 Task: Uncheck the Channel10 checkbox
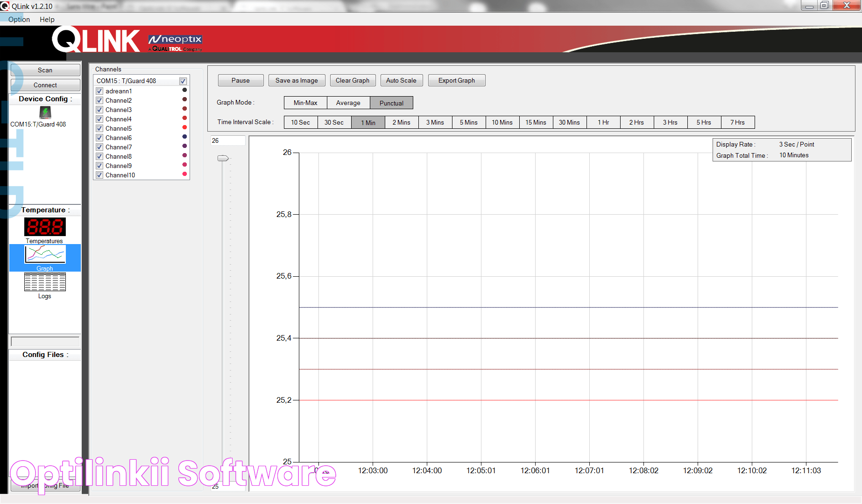pyautogui.click(x=99, y=175)
